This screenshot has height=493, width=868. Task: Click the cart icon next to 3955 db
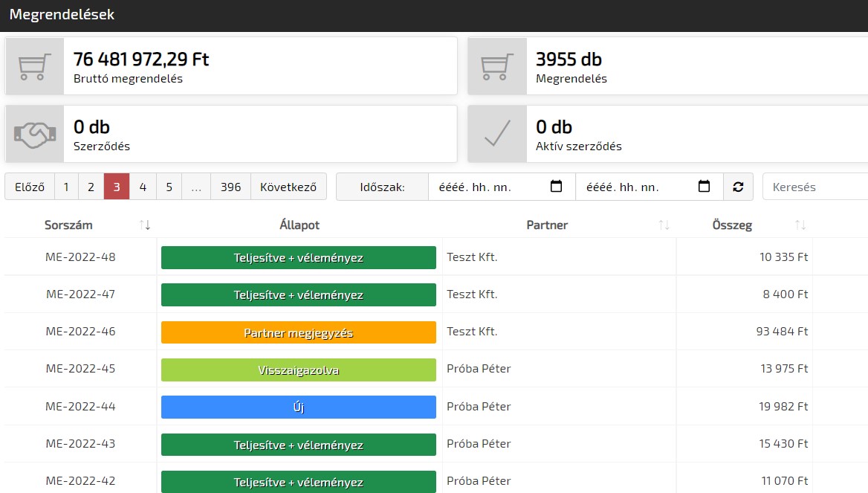(496, 66)
